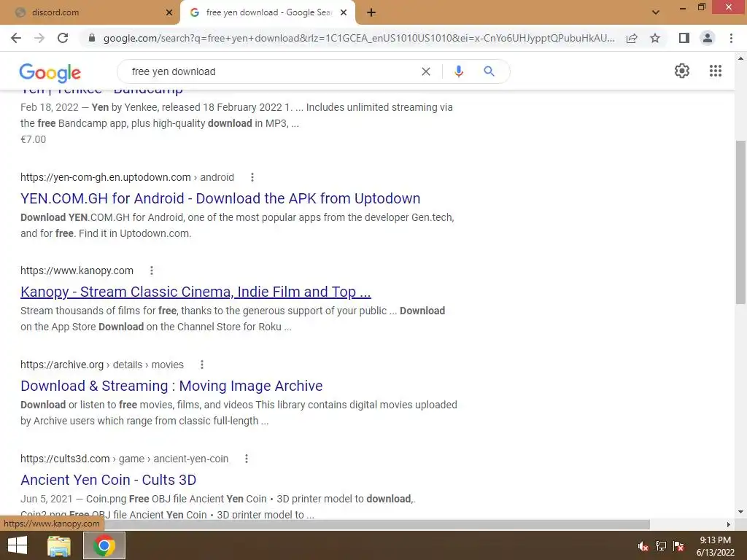Open Kanopy Stream Classic Cinema link
This screenshot has width=747, height=560.
tap(196, 292)
